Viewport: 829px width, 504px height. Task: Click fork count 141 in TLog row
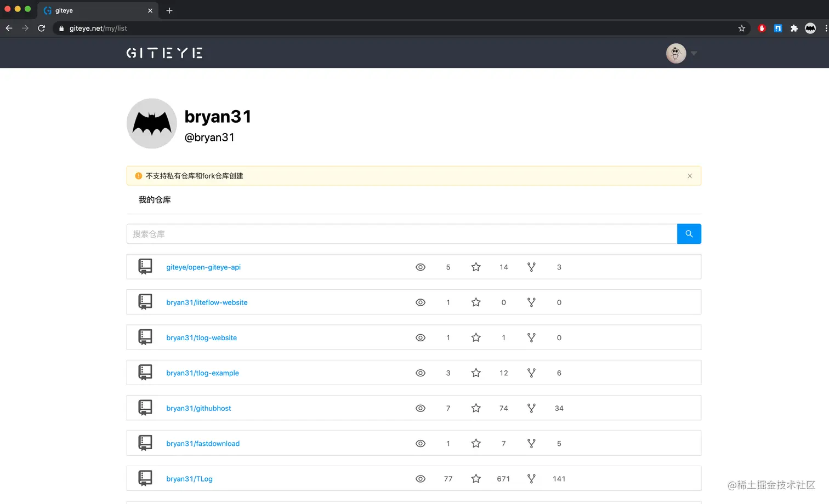559,479
